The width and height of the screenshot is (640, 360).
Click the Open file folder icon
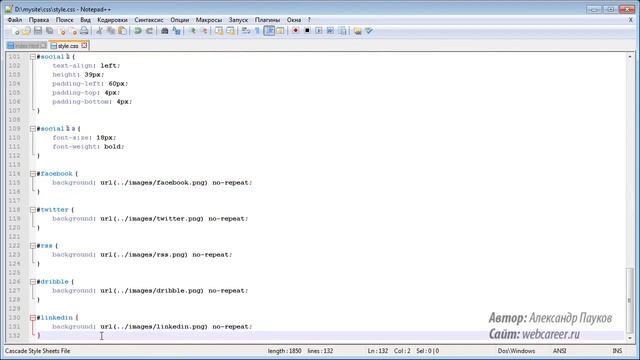coord(26,31)
